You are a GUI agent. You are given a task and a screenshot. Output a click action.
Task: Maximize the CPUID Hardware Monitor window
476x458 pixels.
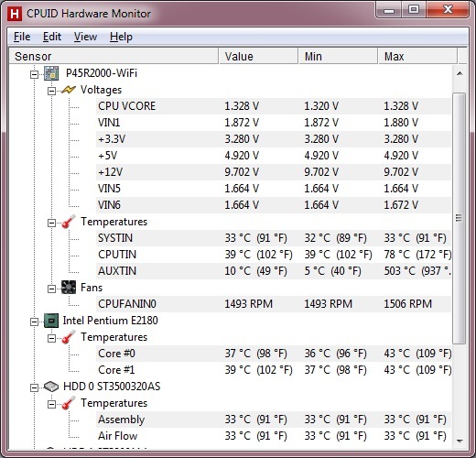click(414, 10)
